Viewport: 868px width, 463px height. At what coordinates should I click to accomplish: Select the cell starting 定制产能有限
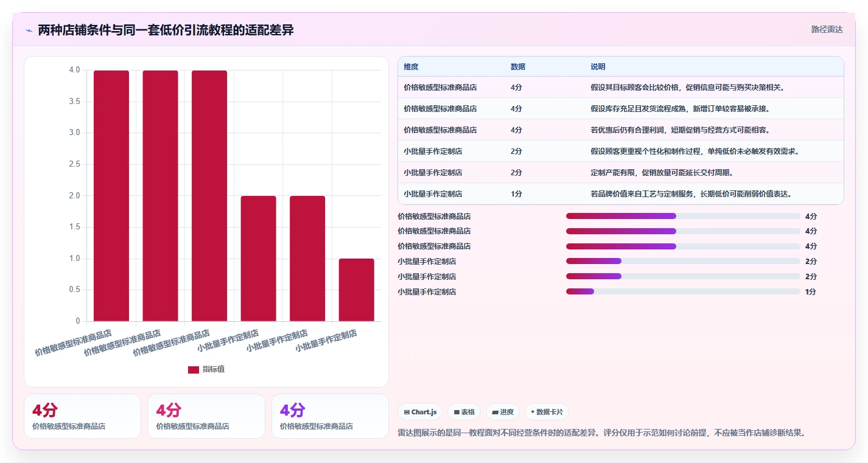pos(714,173)
